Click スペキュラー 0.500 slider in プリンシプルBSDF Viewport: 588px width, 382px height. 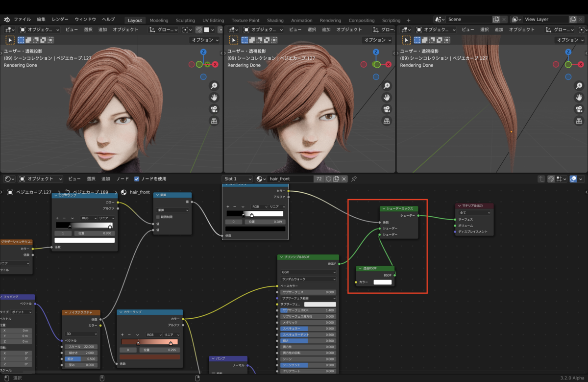(308, 329)
